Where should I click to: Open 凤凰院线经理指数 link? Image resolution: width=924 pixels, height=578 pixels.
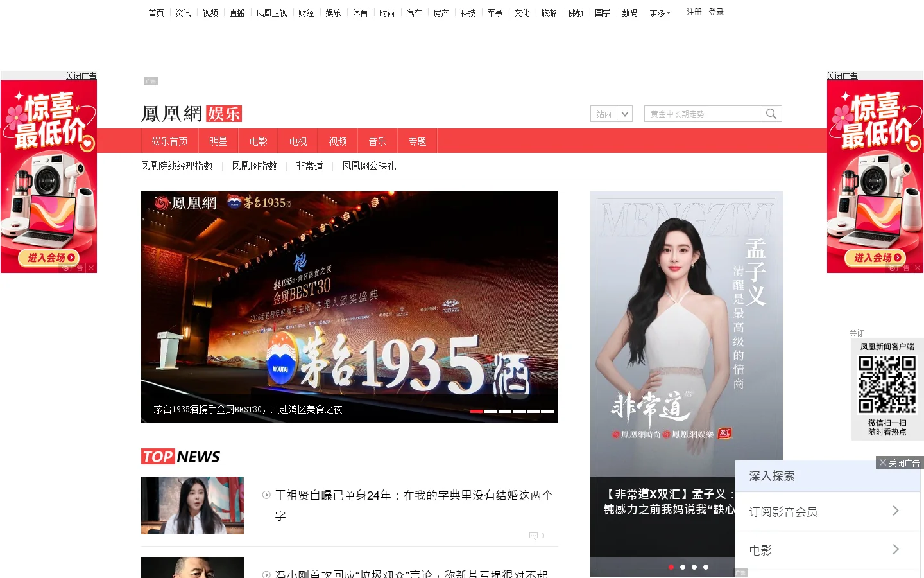point(177,166)
